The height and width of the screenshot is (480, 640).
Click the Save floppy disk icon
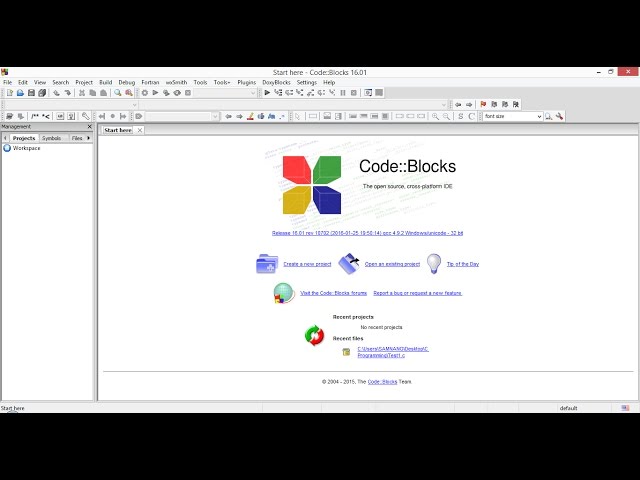[31, 93]
